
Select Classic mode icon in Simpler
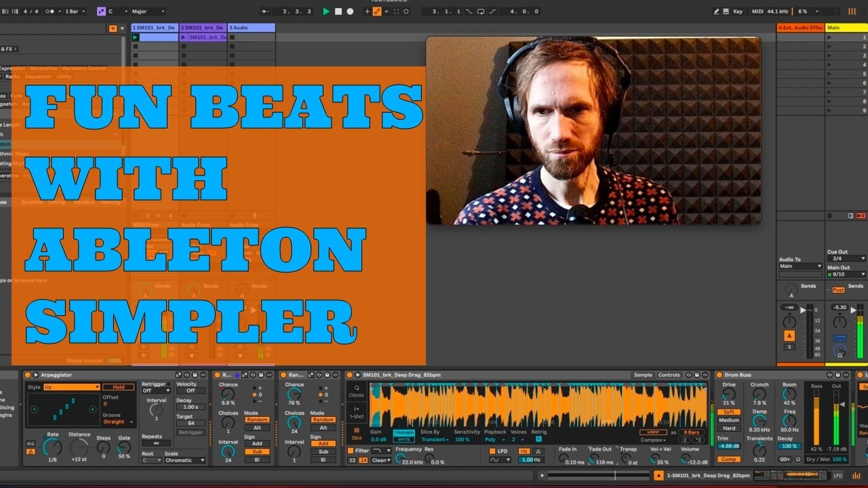357,391
